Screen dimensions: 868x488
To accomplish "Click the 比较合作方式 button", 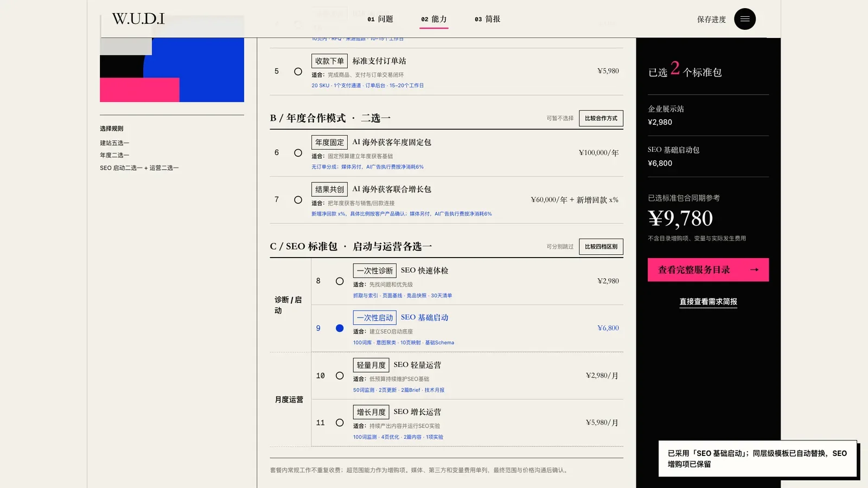I will pyautogui.click(x=601, y=118).
